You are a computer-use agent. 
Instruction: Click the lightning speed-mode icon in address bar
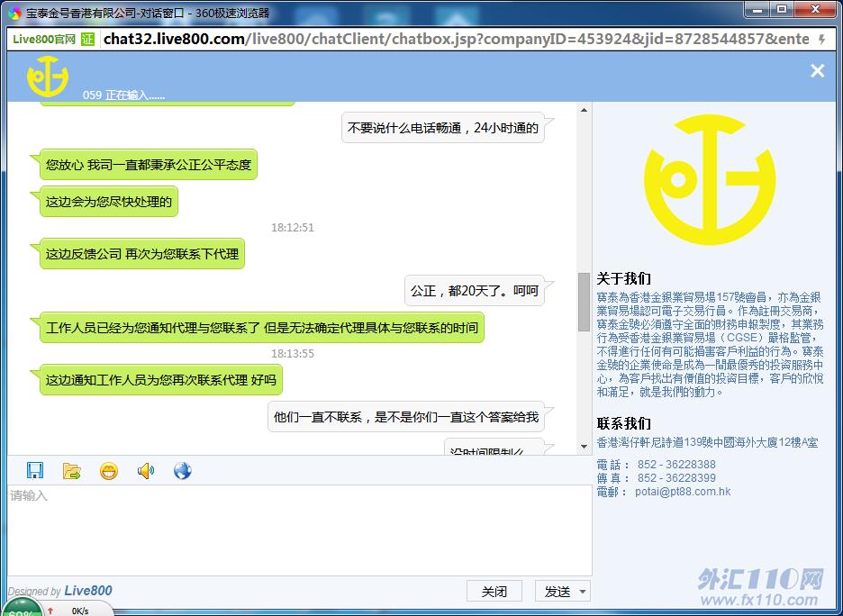pos(821,40)
